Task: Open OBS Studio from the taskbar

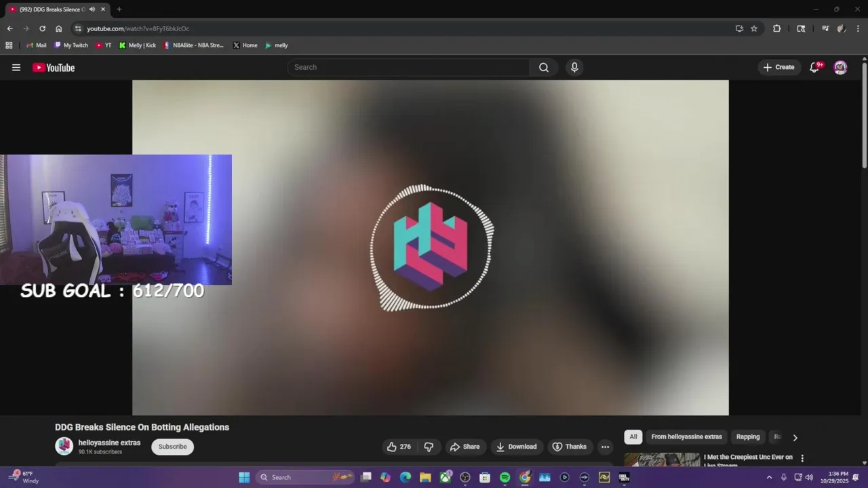Action: [x=465, y=477]
